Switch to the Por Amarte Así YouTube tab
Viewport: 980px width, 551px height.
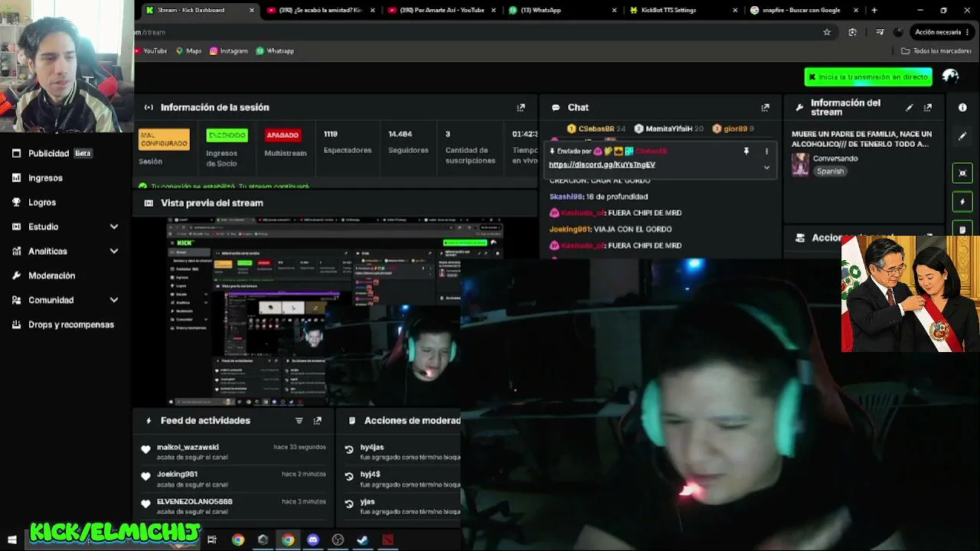442,10
